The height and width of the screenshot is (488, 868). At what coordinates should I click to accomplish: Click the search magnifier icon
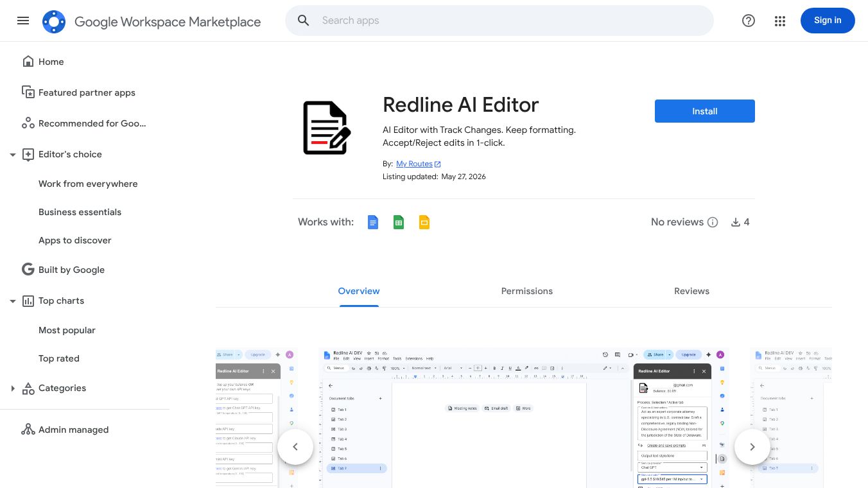coord(304,21)
